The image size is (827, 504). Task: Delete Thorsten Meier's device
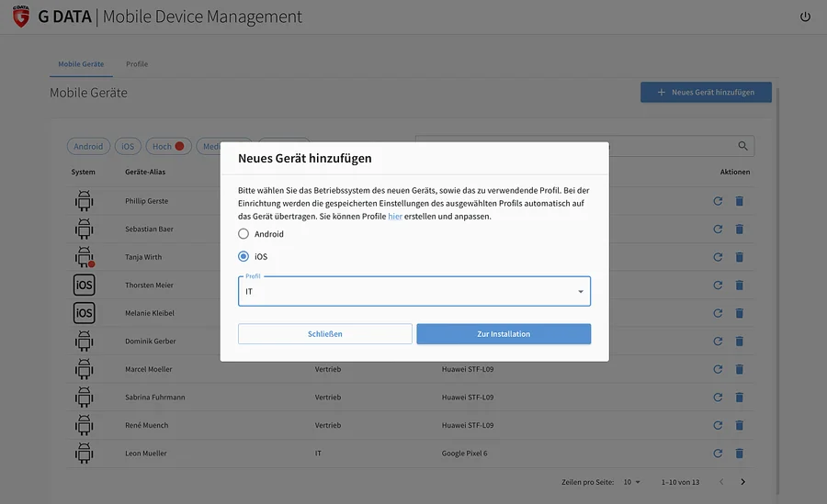(x=740, y=285)
